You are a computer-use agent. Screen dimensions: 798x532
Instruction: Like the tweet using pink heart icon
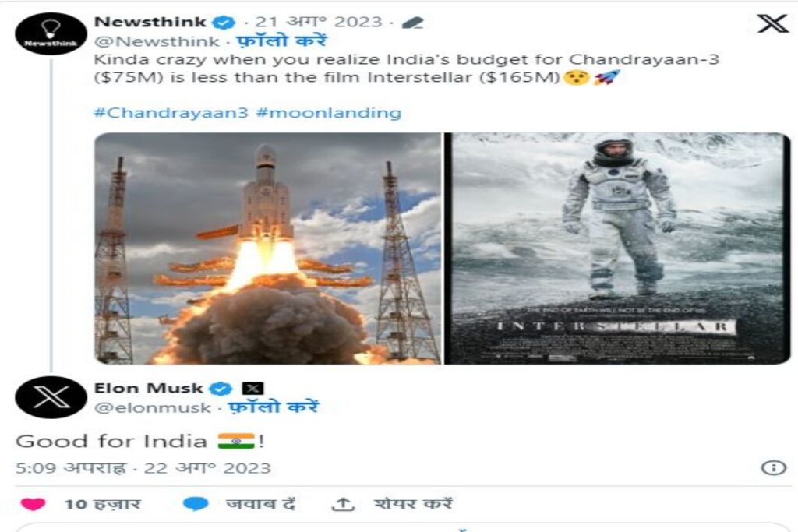[x=33, y=504]
